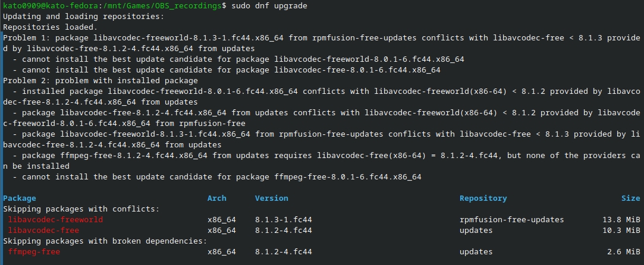Click the 'Problem 2: problem with installed package' line

[x=100, y=81]
